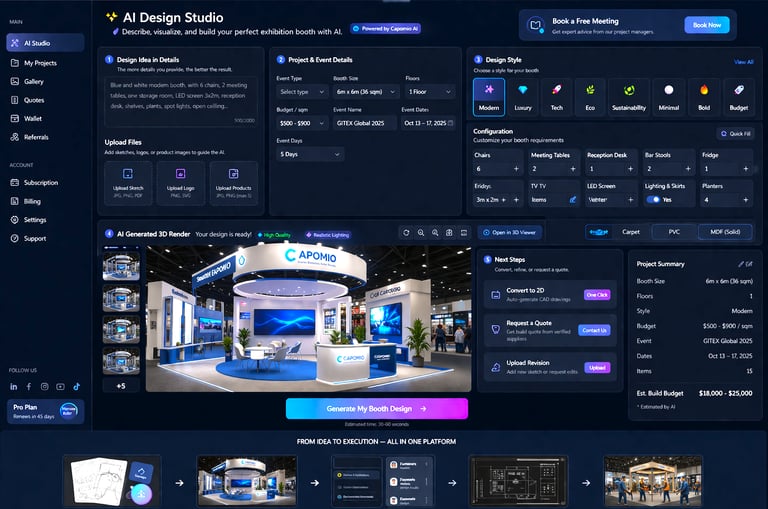Screen dimensions: 768x509
Task: Click the View All styles link
Action: [x=744, y=62]
